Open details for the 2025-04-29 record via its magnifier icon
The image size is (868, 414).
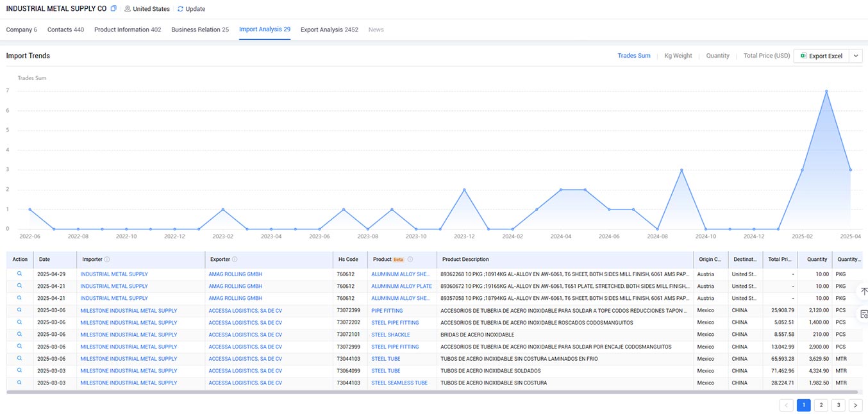(x=20, y=274)
